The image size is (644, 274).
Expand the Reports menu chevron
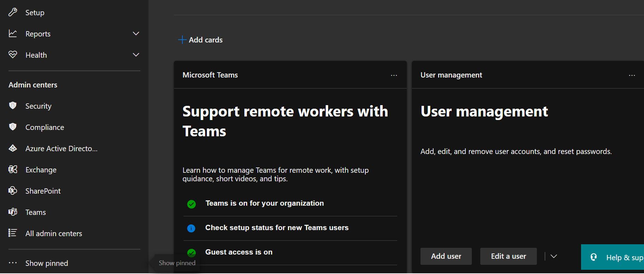pyautogui.click(x=136, y=34)
